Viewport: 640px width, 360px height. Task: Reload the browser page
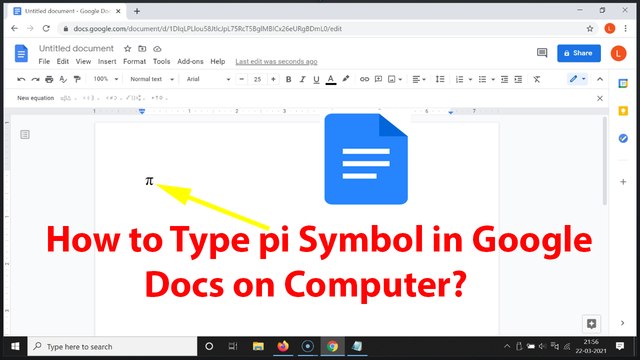point(46,28)
